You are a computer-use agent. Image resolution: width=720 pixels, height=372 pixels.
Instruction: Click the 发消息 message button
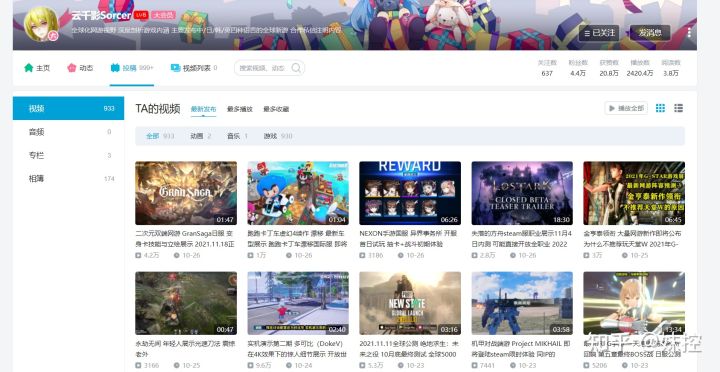click(x=649, y=33)
